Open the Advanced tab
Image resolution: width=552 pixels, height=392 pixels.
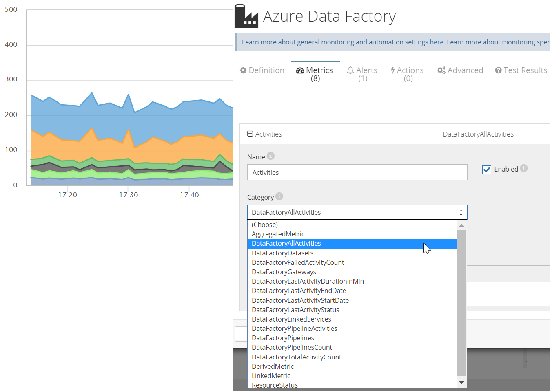(x=461, y=70)
